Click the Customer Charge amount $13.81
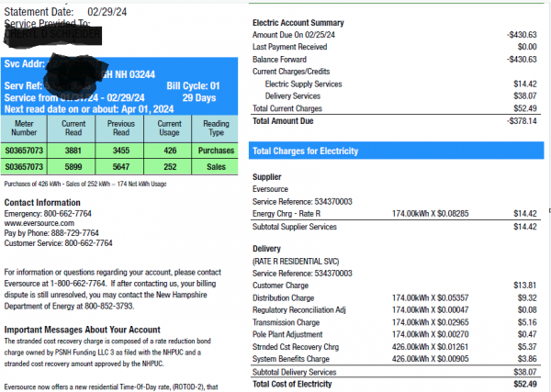The height and width of the screenshot is (392, 551). pyautogui.click(x=525, y=286)
